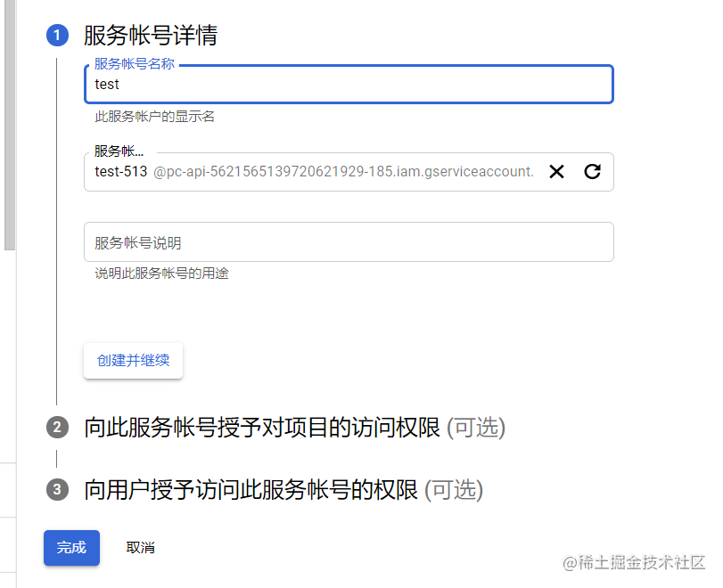723x588 pixels.
Task: Collapse the 服务帐号详情 step heading
Action: tap(151, 36)
